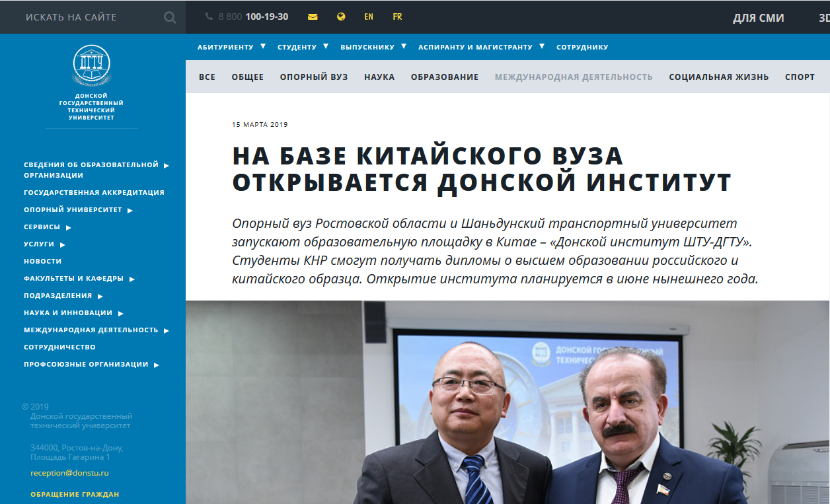
Task: Open the «Сервисы» sidebar item
Action: (42, 227)
